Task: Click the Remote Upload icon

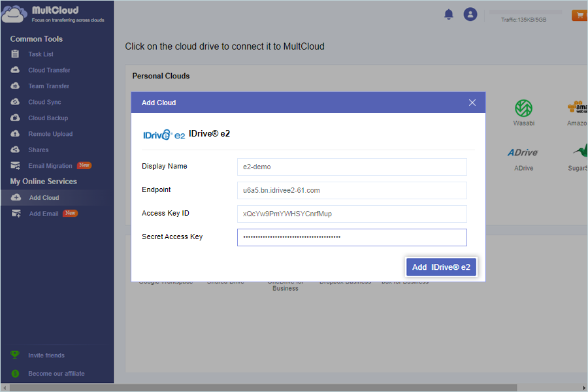Action: click(15, 133)
